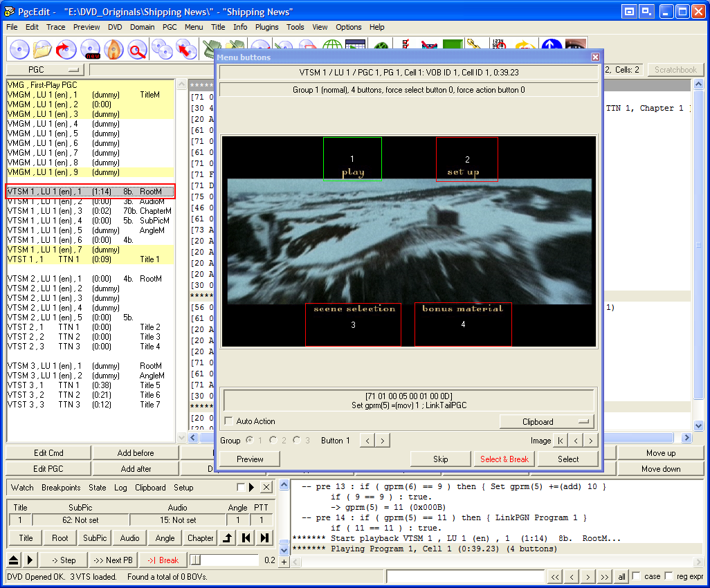
Task: Open the Plugins menu
Action: coord(266,27)
